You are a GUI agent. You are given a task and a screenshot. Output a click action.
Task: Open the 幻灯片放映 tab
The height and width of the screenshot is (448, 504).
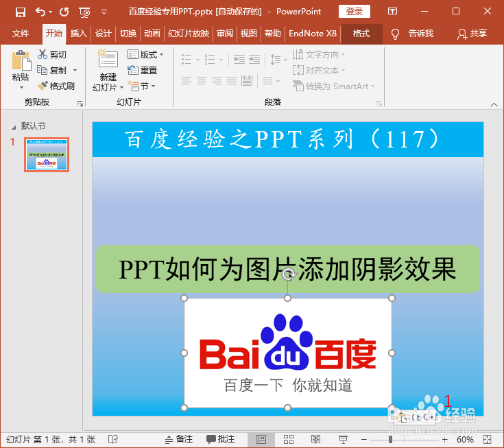[189, 34]
